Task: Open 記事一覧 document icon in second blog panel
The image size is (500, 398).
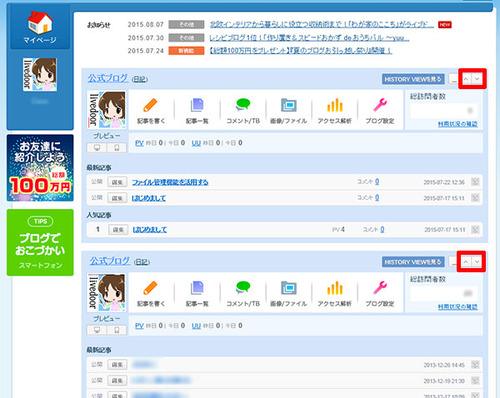Action: [197, 288]
